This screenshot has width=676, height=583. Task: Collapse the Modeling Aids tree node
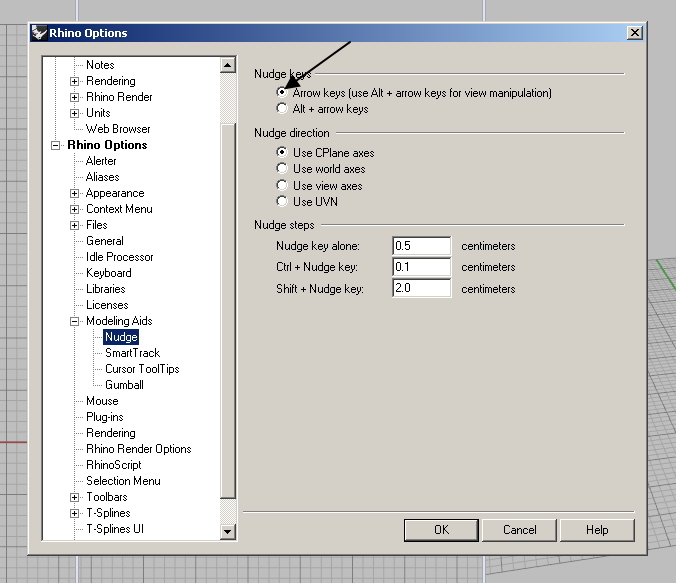[74, 321]
